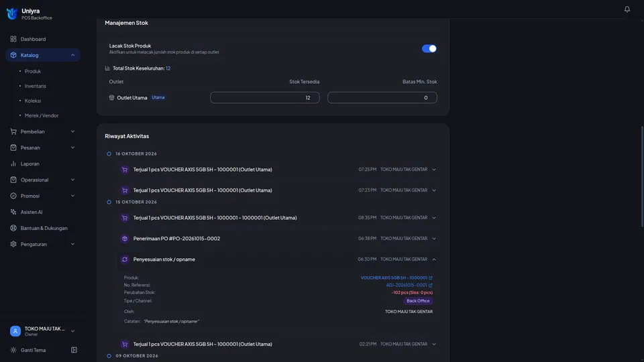Expand the 02:21 PM sale entry chevron

coord(434,344)
